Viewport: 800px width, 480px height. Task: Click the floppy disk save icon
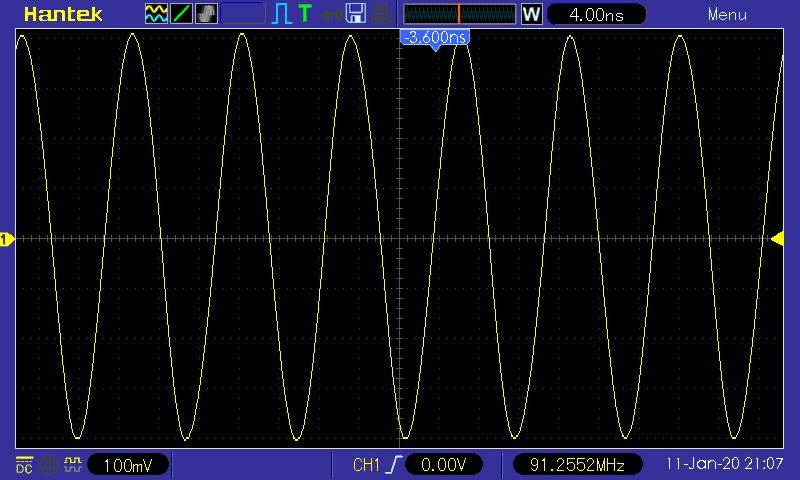[356, 14]
